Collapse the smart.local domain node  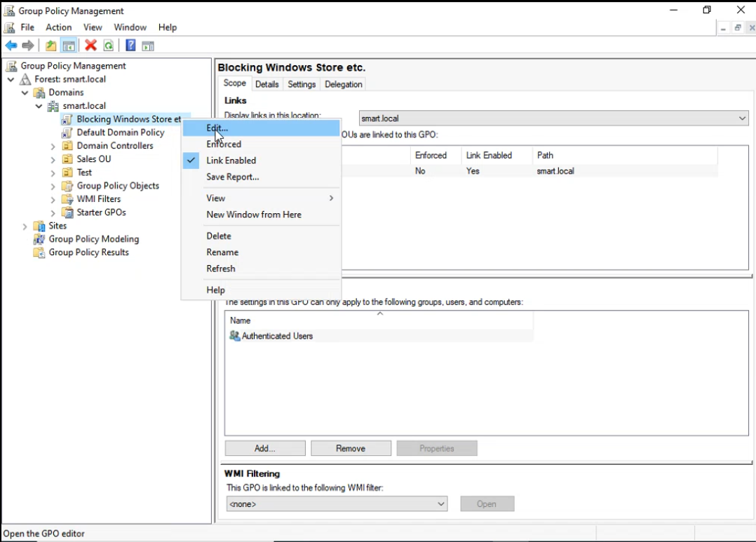[39, 106]
